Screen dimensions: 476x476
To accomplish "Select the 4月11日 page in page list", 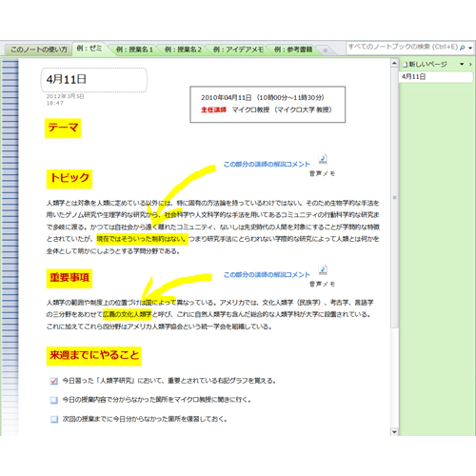I will tap(435, 76).
